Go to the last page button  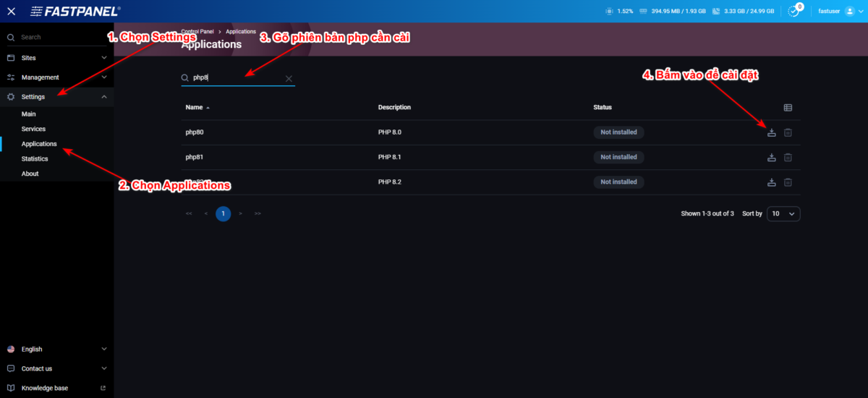(258, 213)
